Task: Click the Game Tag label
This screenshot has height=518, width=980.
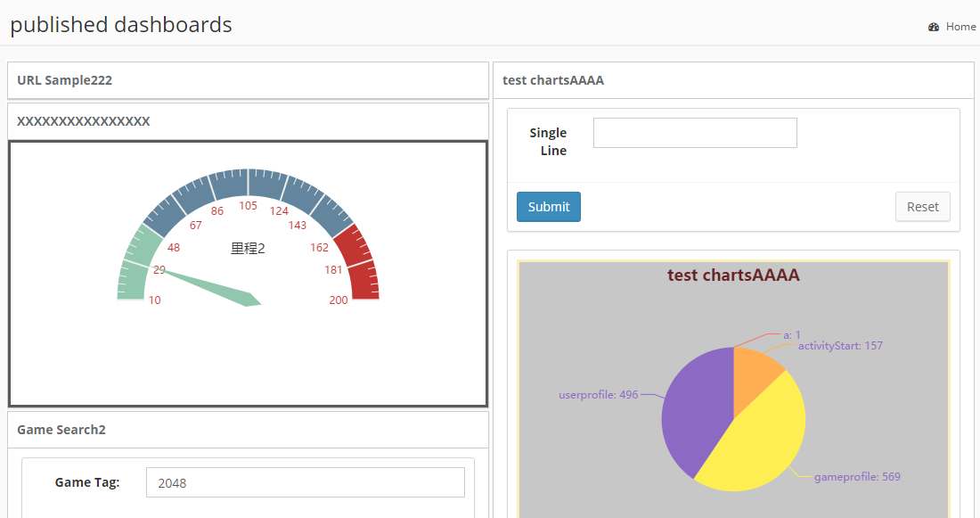Action: click(87, 482)
